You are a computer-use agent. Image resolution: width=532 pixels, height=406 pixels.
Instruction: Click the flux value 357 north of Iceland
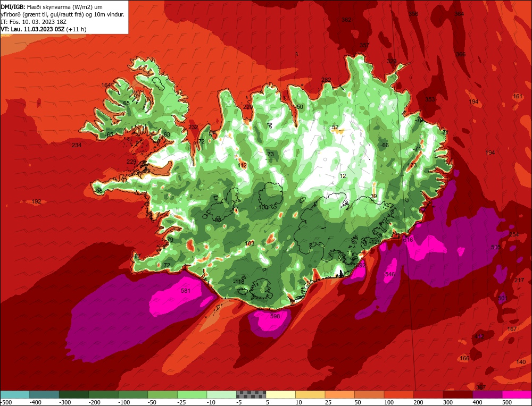tap(364, 45)
